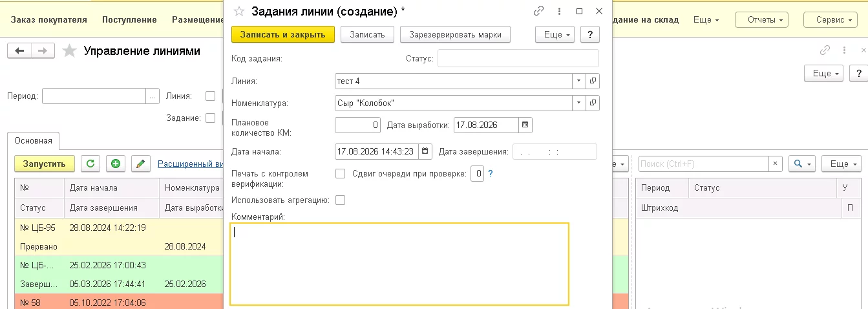Screen dimensions: 868x309
Task: Open Заказ покупателя section
Action: (x=49, y=19)
